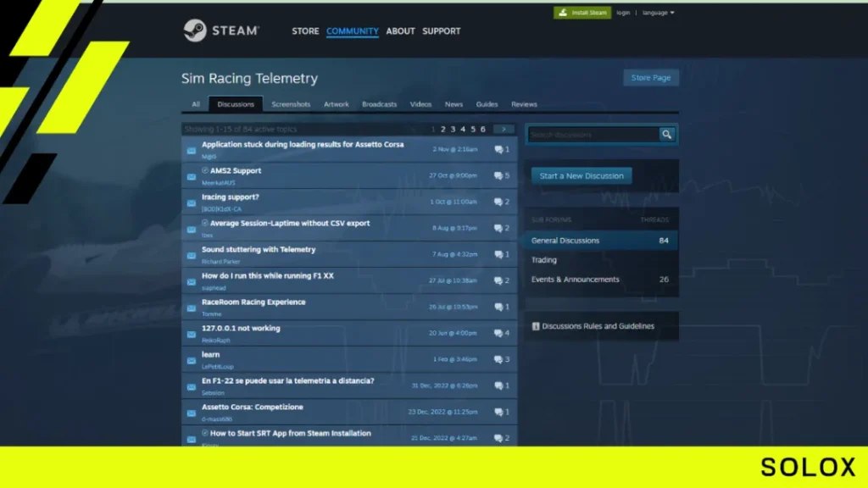Image resolution: width=868 pixels, height=488 pixels.
Task: Go to page 3 of topics
Action: click(453, 130)
